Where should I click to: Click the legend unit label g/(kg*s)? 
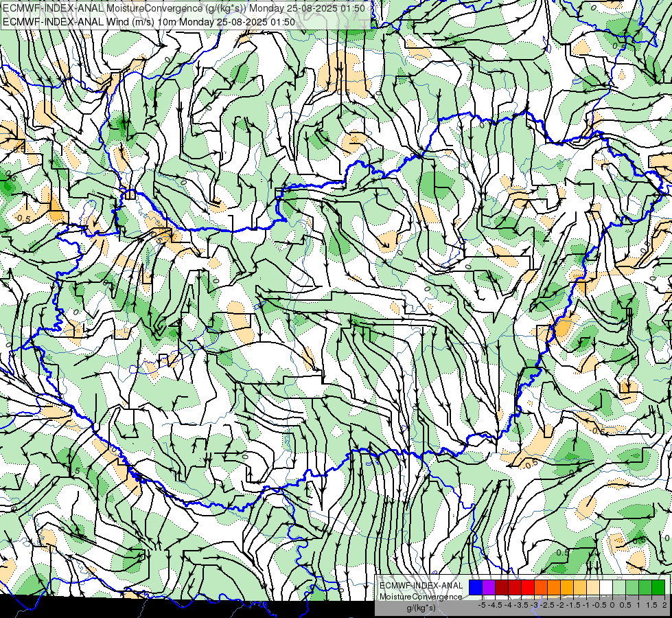[421, 608]
